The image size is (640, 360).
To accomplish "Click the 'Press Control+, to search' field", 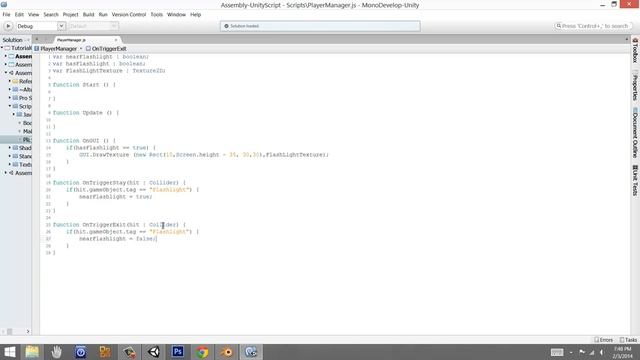I will point(593,26).
